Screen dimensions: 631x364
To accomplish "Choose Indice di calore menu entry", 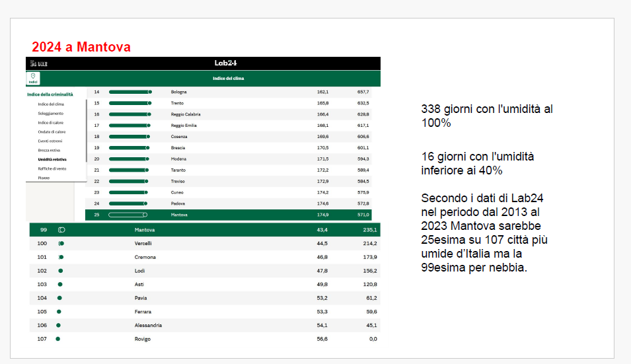I will 52,122.
